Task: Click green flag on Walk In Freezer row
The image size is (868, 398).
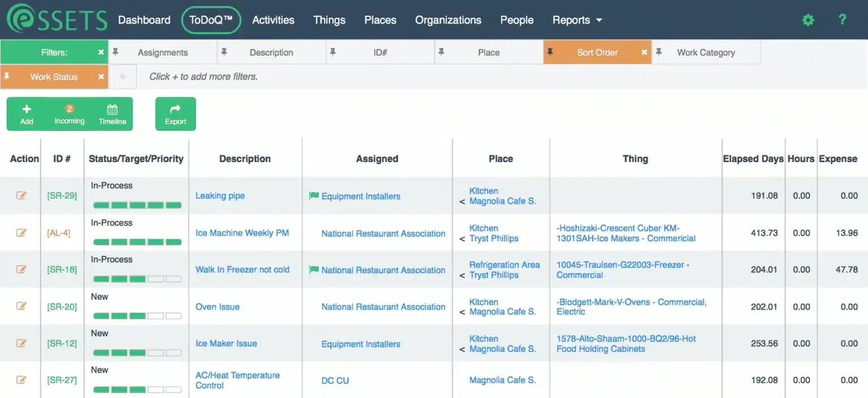Action: pos(314,270)
